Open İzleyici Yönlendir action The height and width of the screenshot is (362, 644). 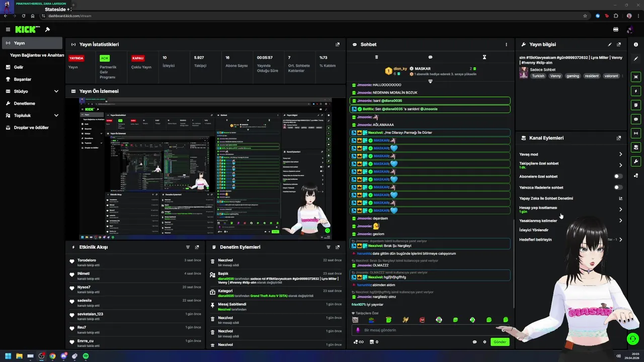[x=534, y=230]
